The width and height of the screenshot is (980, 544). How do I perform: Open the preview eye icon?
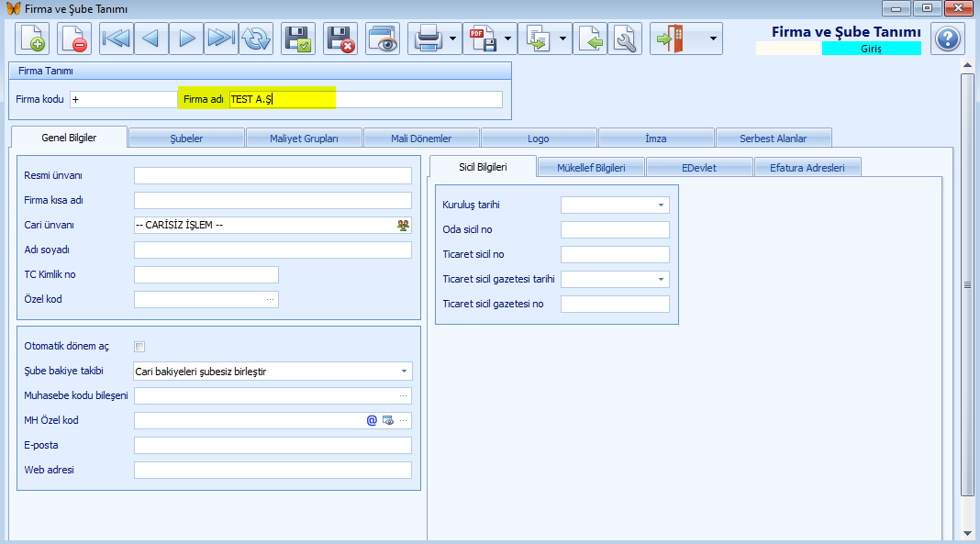[x=383, y=39]
